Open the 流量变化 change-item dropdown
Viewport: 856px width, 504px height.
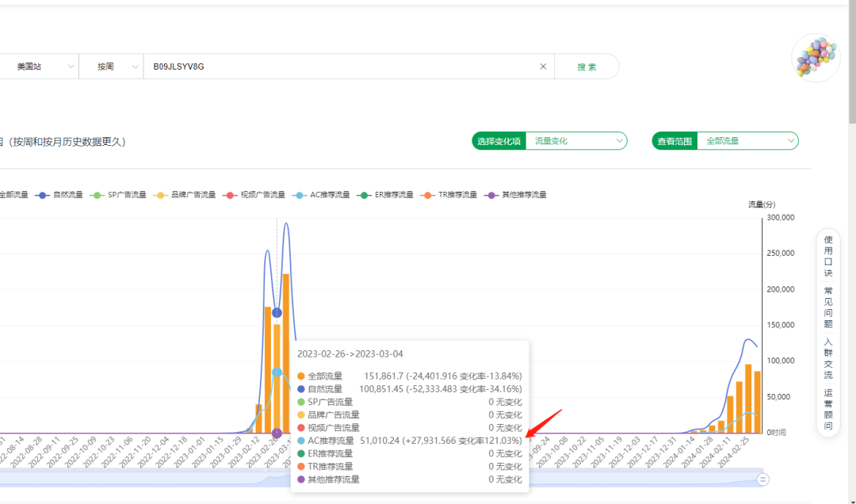[576, 141]
